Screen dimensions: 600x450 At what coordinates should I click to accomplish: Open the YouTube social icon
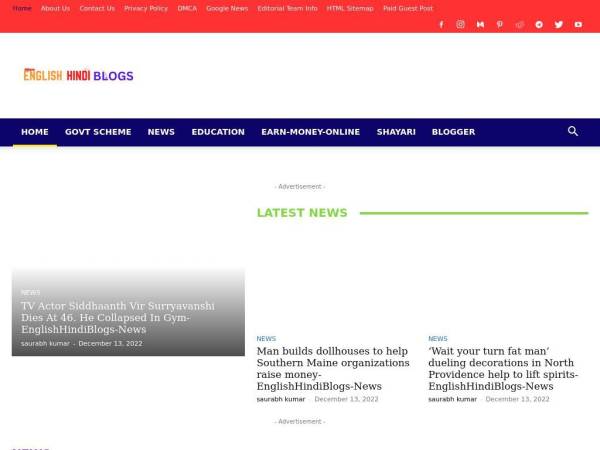[578, 24]
